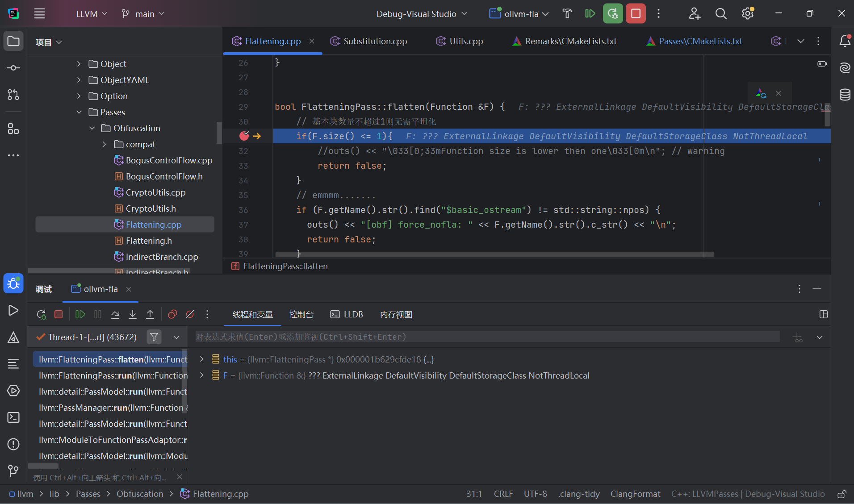Expand the ObjectYAML folder
The width and height of the screenshot is (854, 504).
coord(79,80)
